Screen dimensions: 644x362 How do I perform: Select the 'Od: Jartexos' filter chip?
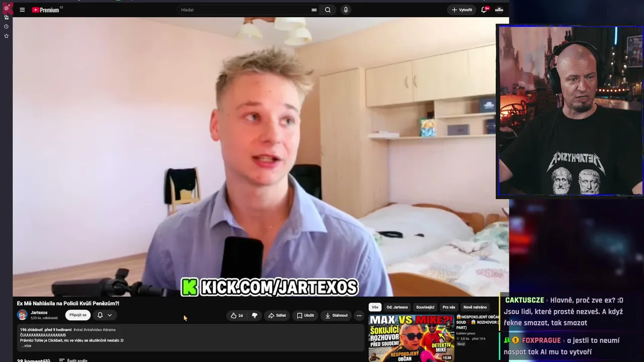[397, 307]
